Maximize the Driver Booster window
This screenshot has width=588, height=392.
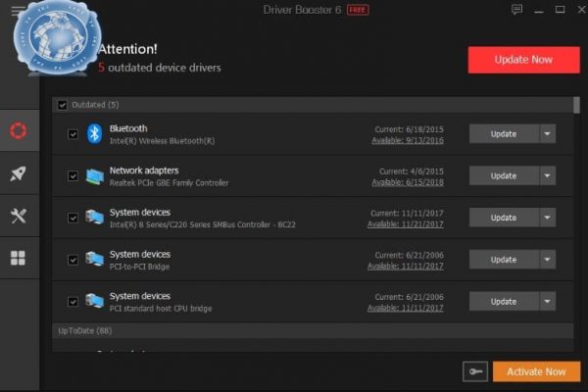click(x=560, y=10)
